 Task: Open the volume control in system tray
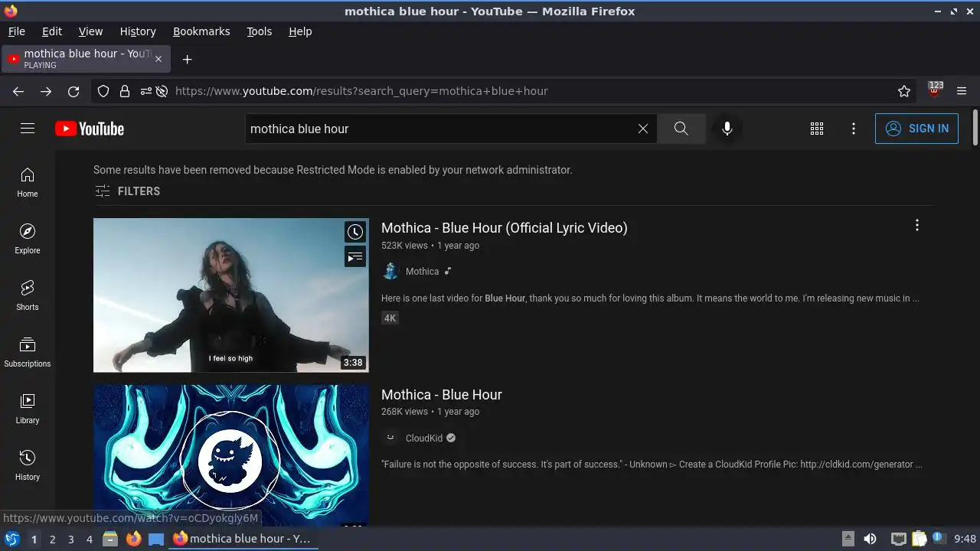coord(870,539)
